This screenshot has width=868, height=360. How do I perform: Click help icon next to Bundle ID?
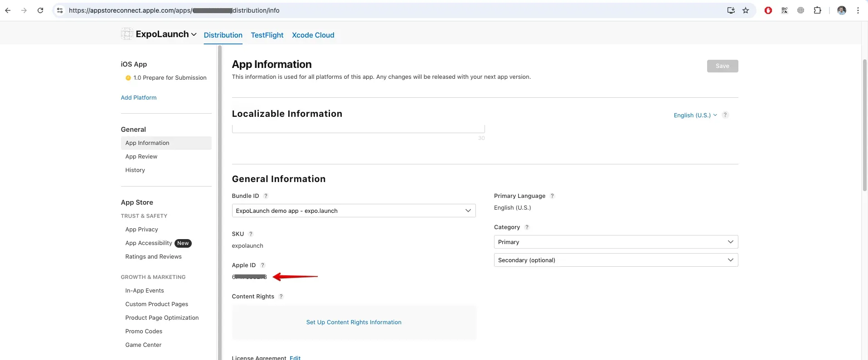click(x=266, y=196)
